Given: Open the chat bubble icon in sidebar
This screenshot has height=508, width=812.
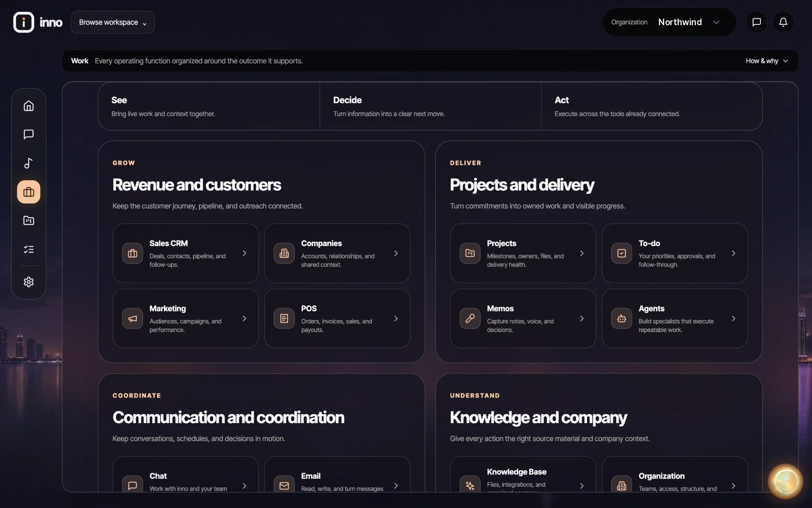Looking at the screenshot, I should pyautogui.click(x=28, y=134).
